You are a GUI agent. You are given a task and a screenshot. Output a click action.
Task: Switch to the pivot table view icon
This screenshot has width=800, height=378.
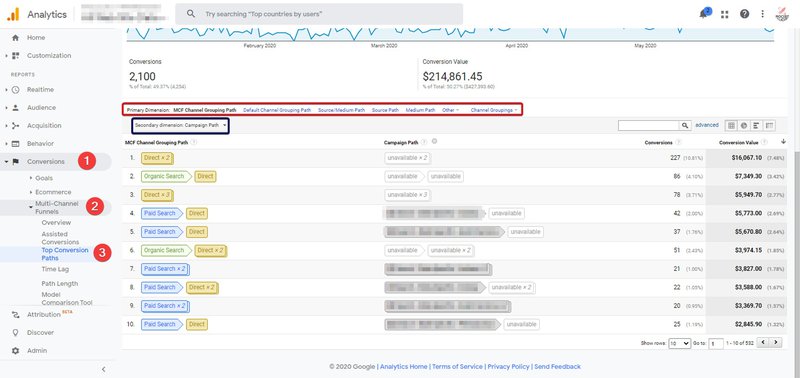click(769, 125)
